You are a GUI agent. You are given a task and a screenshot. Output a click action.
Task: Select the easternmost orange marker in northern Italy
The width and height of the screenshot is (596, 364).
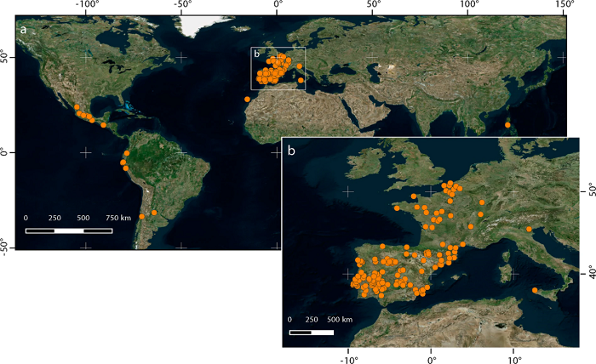529,229
